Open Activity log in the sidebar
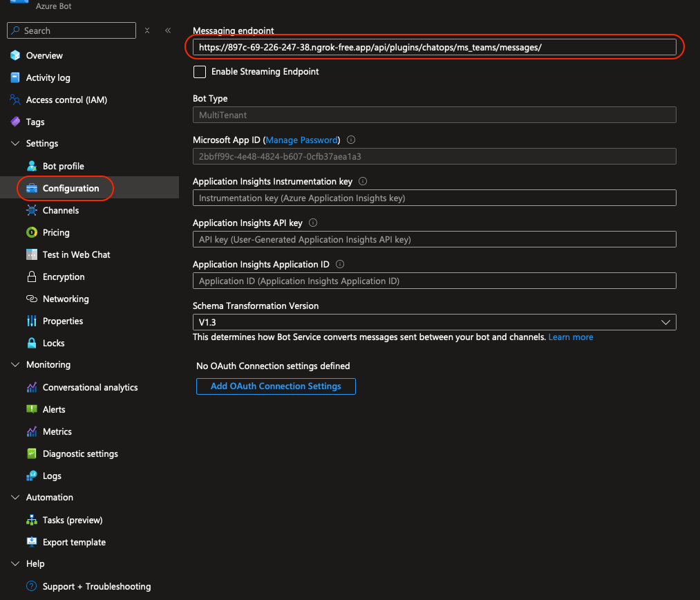Viewport: 700px width, 600px height. point(48,77)
